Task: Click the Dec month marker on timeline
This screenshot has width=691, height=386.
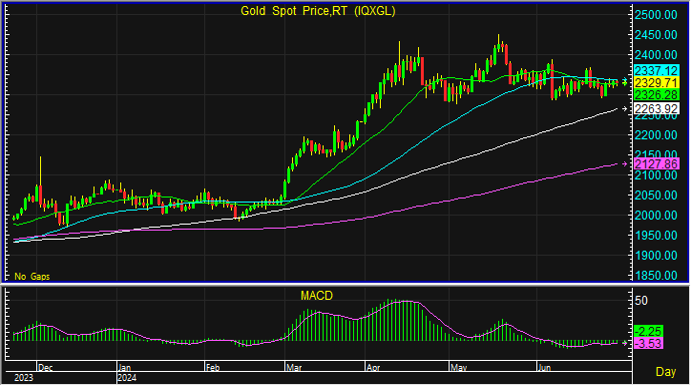Action: point(46,367)
